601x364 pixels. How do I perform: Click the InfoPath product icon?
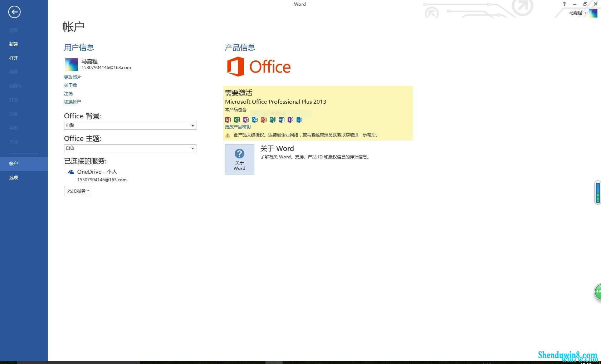coord(290,120)
